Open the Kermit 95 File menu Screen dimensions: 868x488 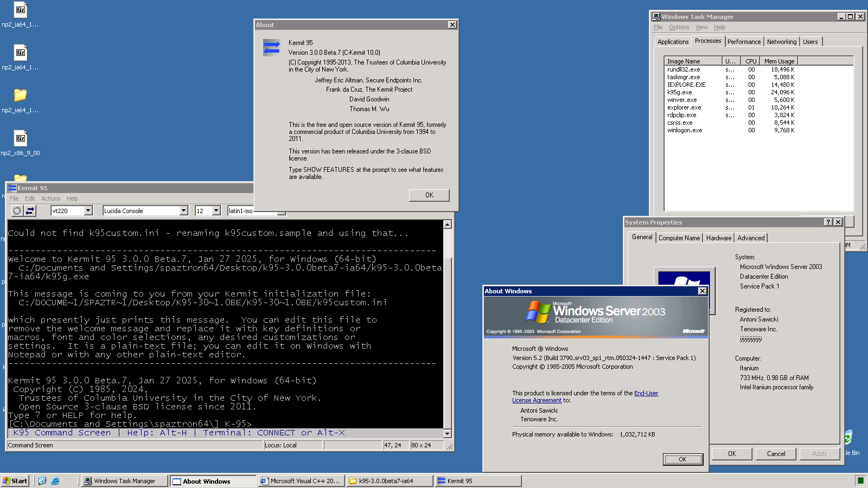click(14, 198)
